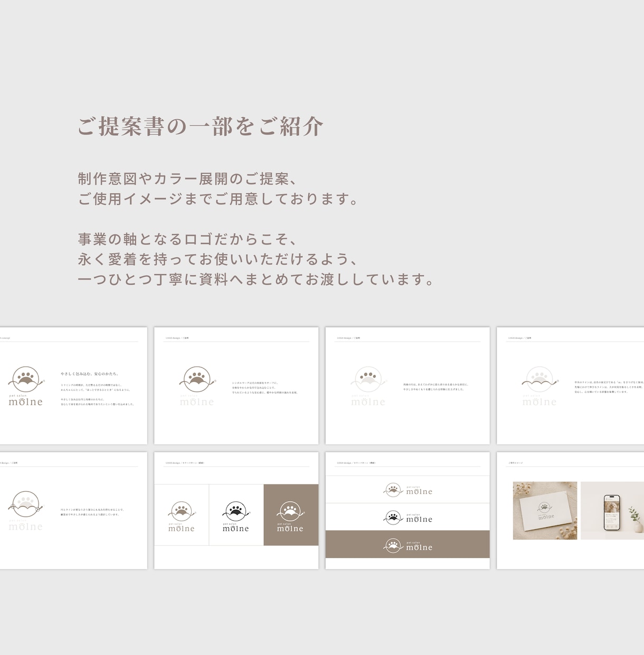
Task: Click the highlighted symbol mark beside "シンボルマークは犬の肉球"
Action: coord(197,380)
